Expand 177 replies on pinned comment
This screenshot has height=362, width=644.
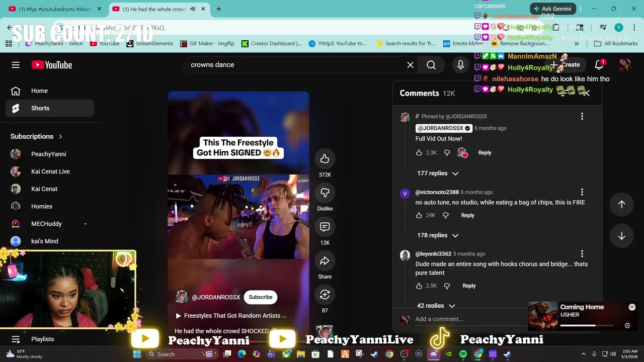point(438,173)
